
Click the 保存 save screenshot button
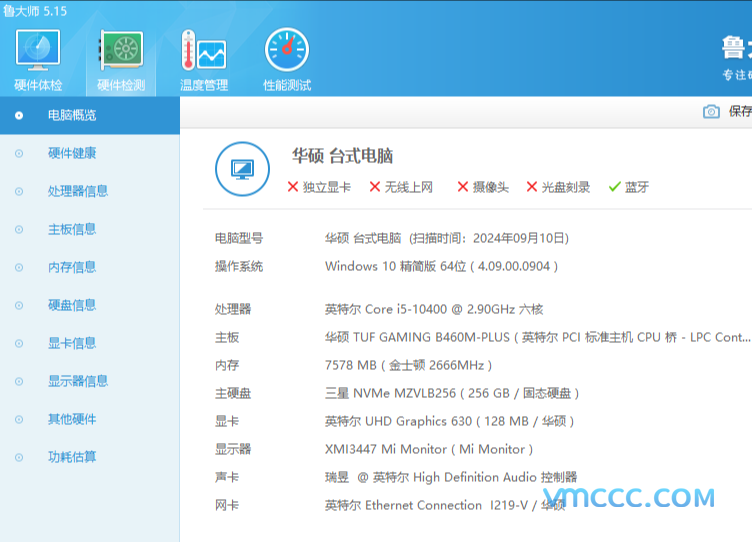pyautogui.click(x=740, y=112)
